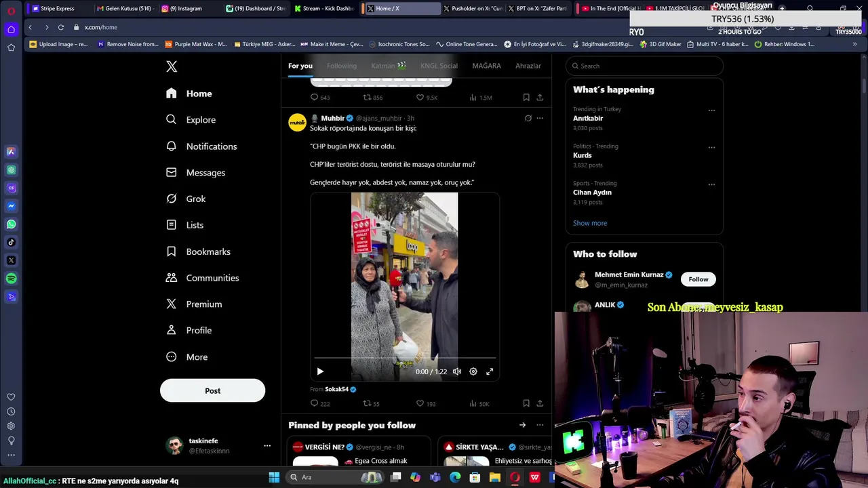Reply to the upper post with 643 replies
The image size is (868, 488).
pos(320,98)
